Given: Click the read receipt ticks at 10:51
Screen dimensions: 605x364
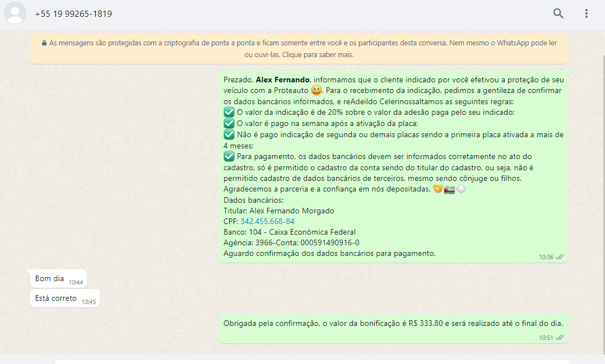Looking at the screenshot, I should tap(560, 338).
